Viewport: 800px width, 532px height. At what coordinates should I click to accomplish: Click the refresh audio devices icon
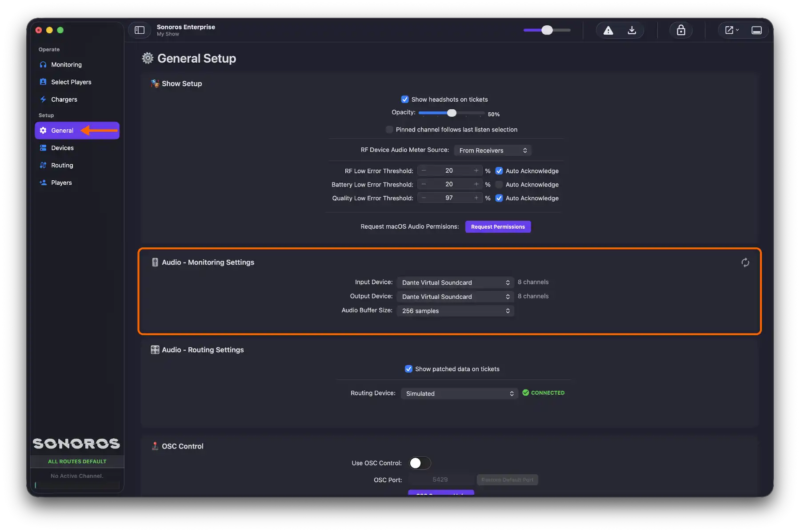745,262
